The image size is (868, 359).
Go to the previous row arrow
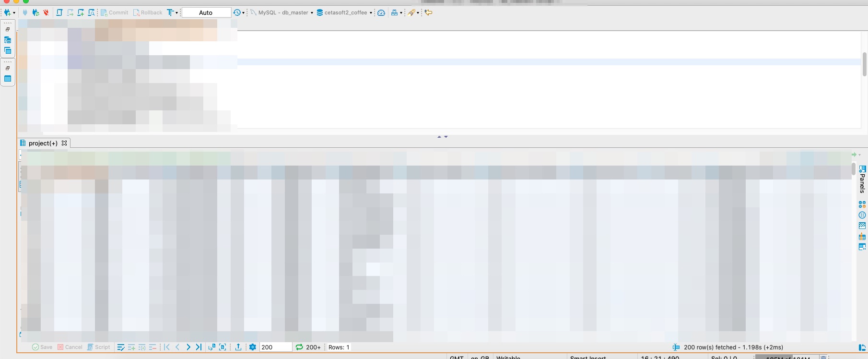(177, 347)
